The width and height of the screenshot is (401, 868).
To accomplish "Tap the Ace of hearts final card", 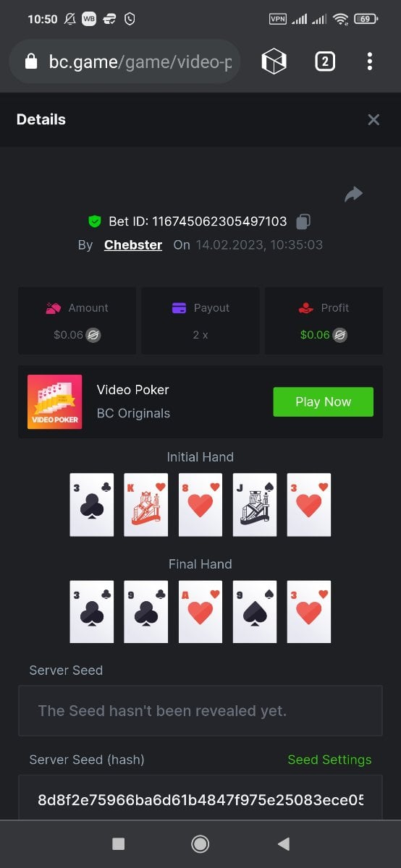I will pos(200,612).
